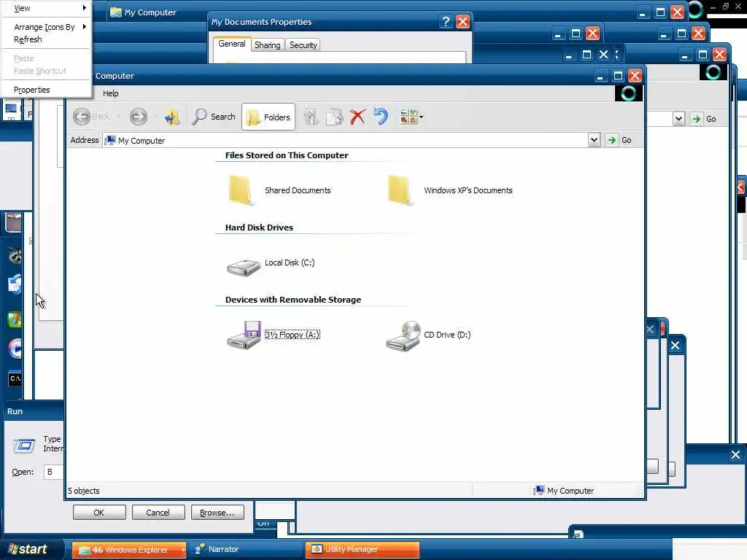747x560 pixels.
Task: Open the Search pane
Action: point(214,117)
